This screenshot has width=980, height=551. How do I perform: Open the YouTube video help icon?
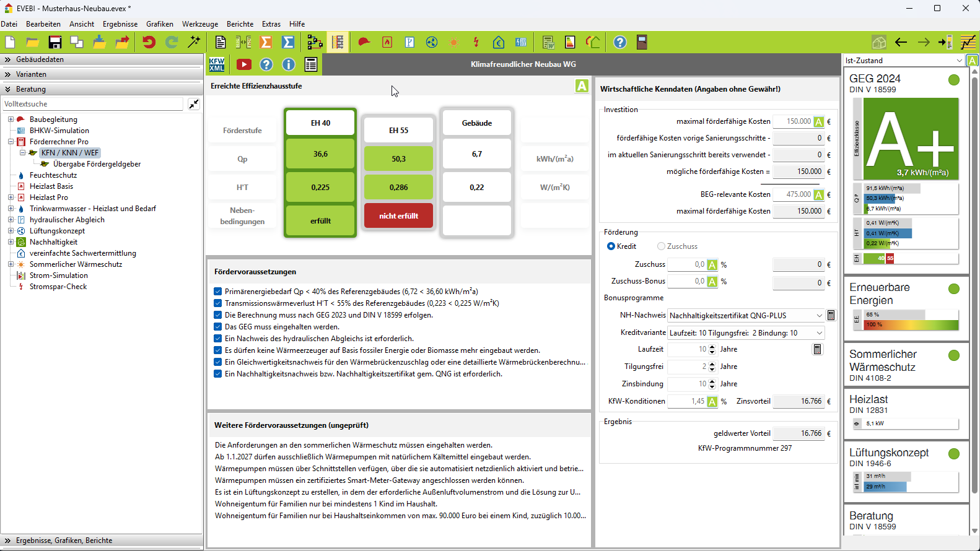coord(244,64)
